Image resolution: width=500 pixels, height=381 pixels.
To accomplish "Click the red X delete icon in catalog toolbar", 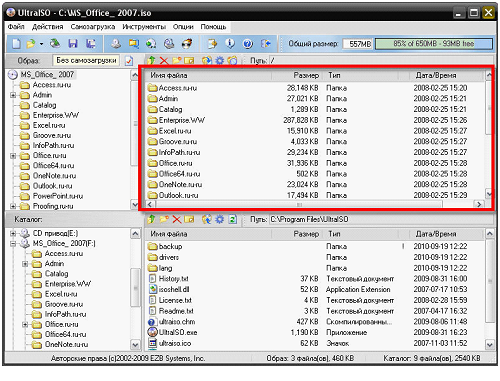I will (177, 219).
